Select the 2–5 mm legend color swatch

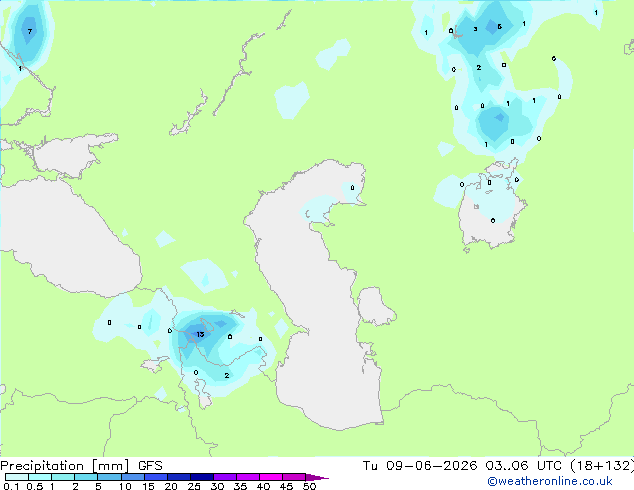click(x=86, y=477)
